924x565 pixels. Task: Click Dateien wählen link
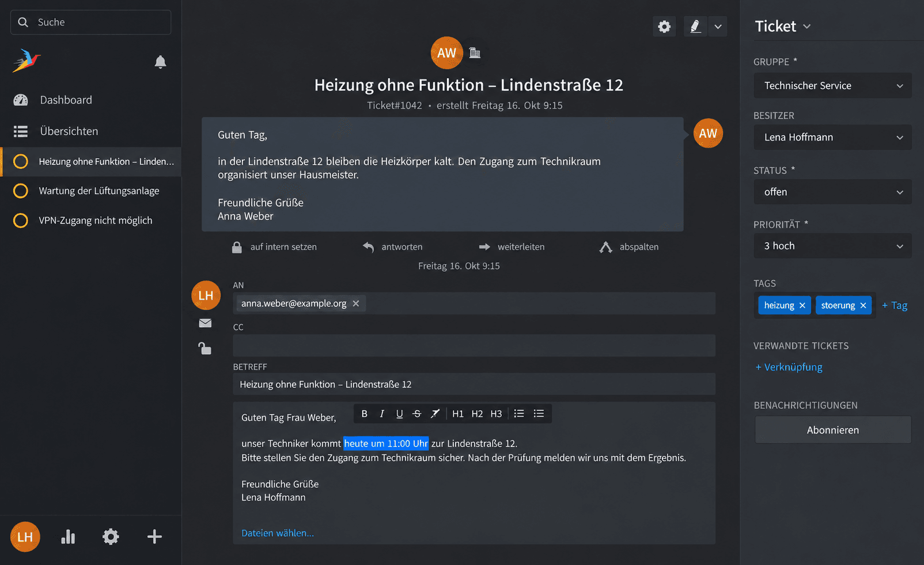(x=278, y=533)
